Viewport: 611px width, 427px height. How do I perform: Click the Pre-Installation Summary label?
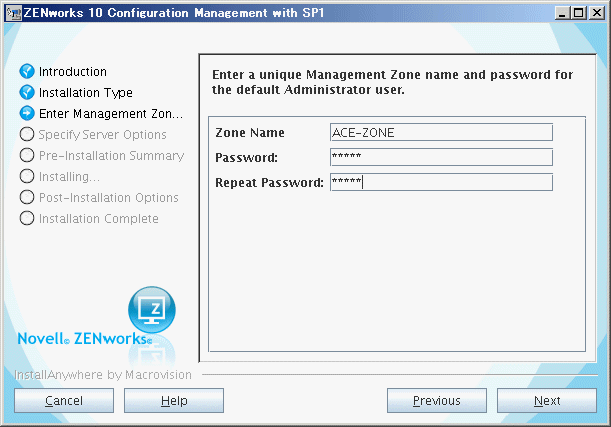tap(111, 156)
